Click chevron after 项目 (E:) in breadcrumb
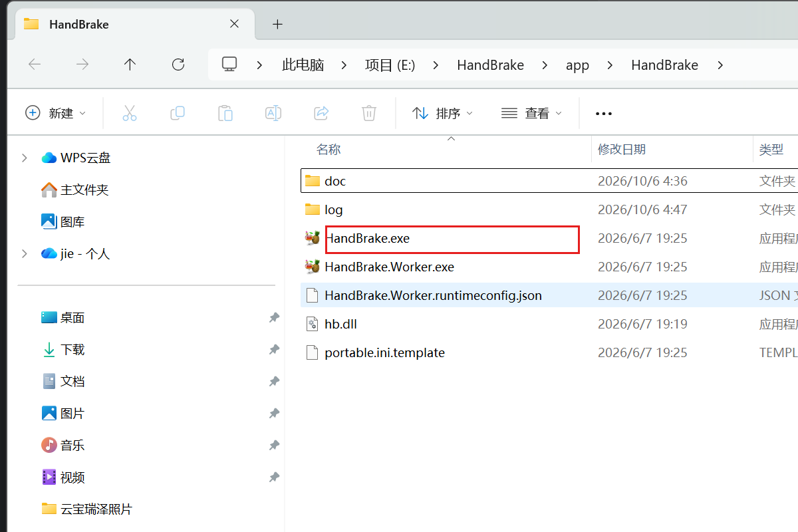The image size is (798, 532). click(436, 65)
